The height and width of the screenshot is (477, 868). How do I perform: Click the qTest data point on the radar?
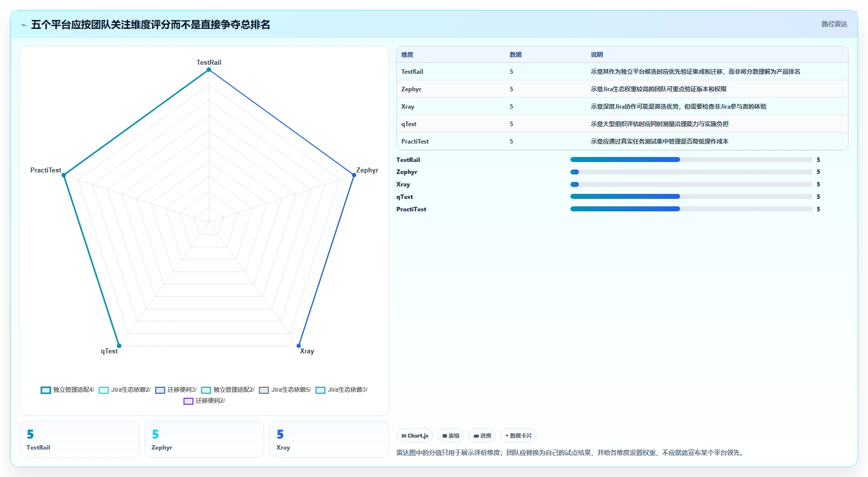[x=119, y=345]
